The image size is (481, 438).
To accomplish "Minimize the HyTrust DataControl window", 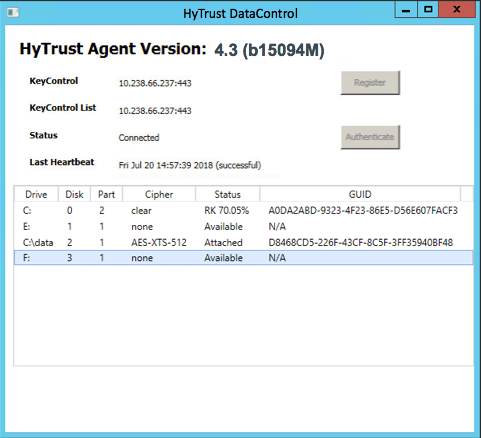I will [406, 9].
